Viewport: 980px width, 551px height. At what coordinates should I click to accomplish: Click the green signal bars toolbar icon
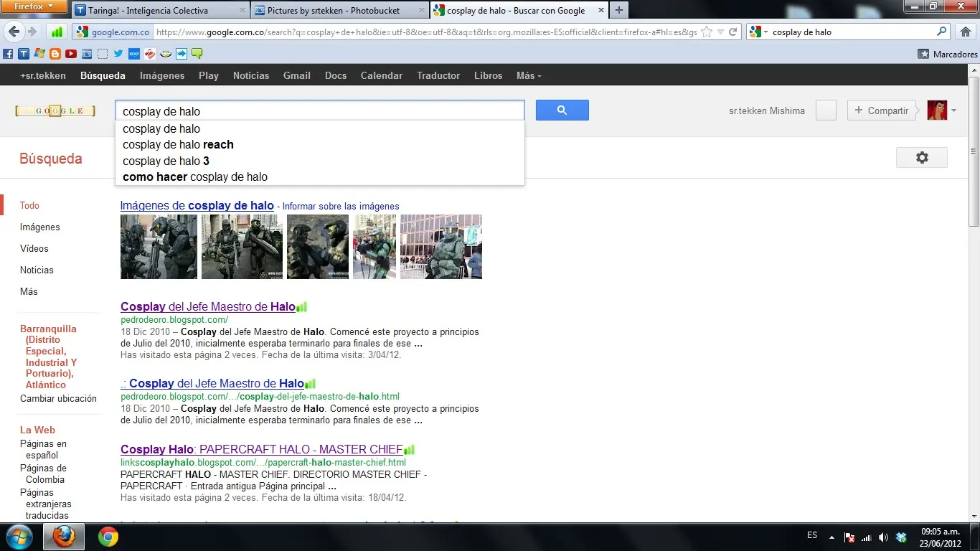click(57, 32)
